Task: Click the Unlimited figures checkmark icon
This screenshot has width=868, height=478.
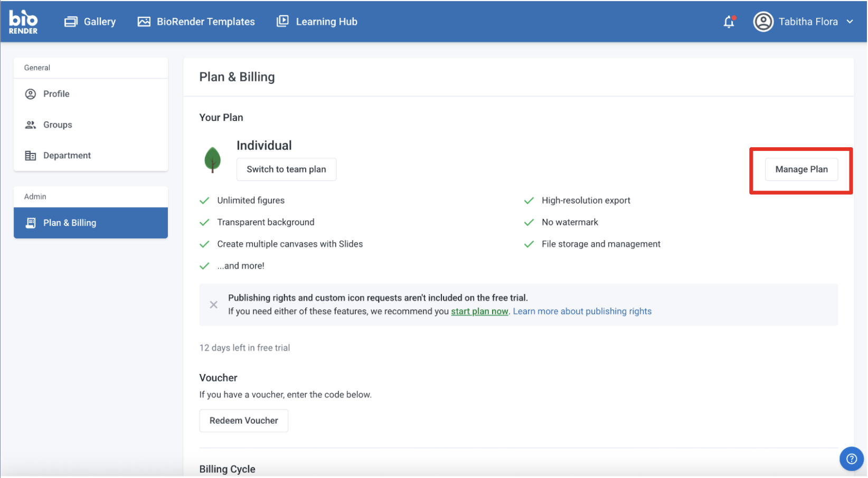Action: (204, 200)
